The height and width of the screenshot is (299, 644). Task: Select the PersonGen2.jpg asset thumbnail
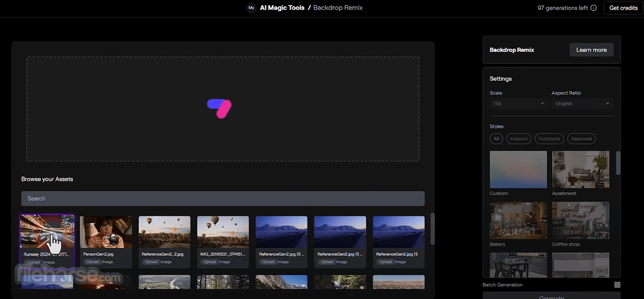[106, 232]
